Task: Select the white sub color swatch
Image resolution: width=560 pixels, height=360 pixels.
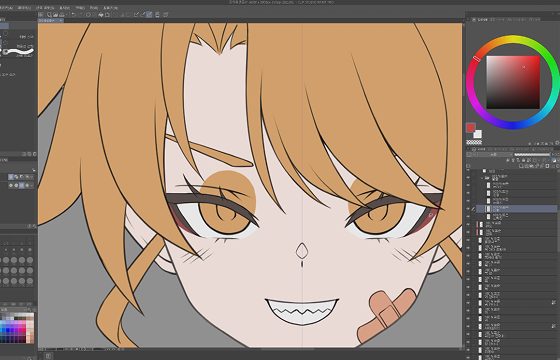Action: pos(478,134)
